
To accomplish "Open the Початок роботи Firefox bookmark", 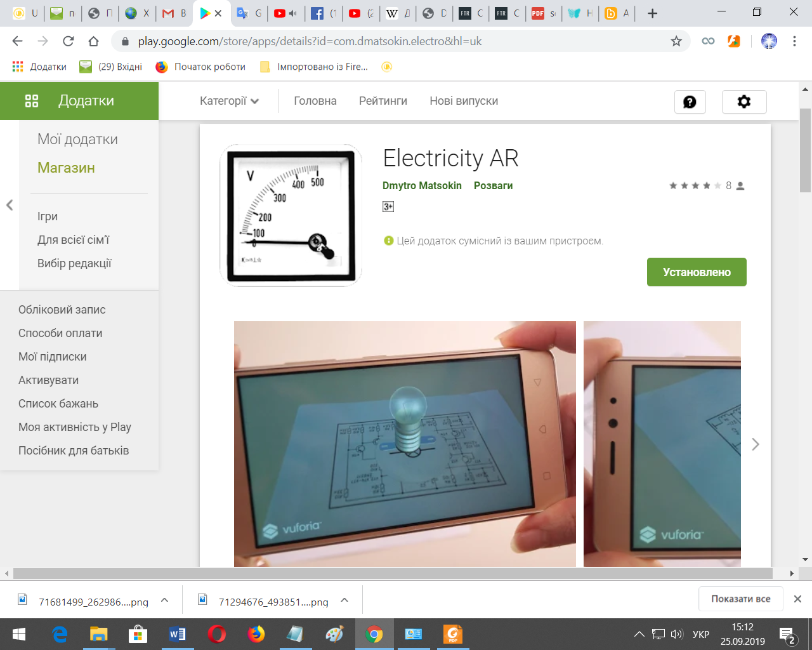I will coord(201,67).
